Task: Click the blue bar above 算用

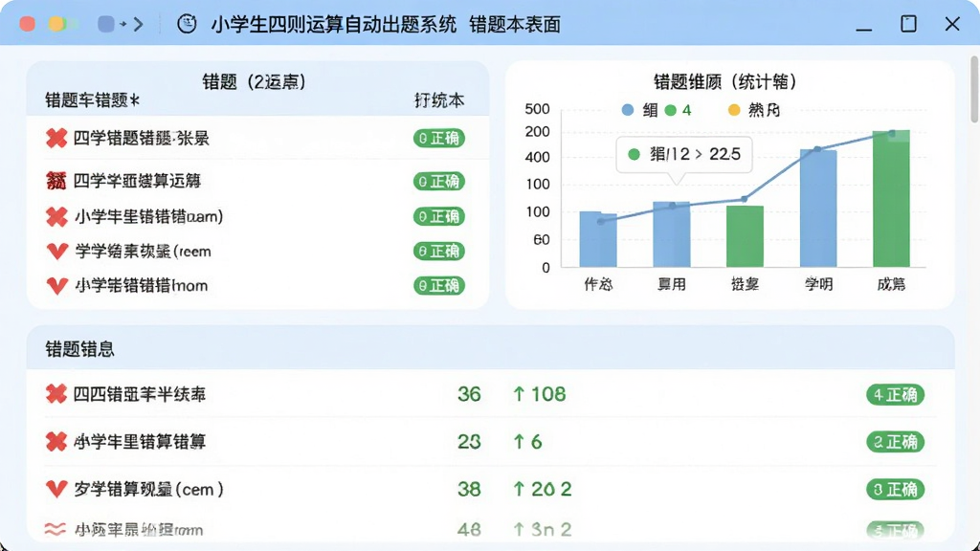Action: (671, 234)
